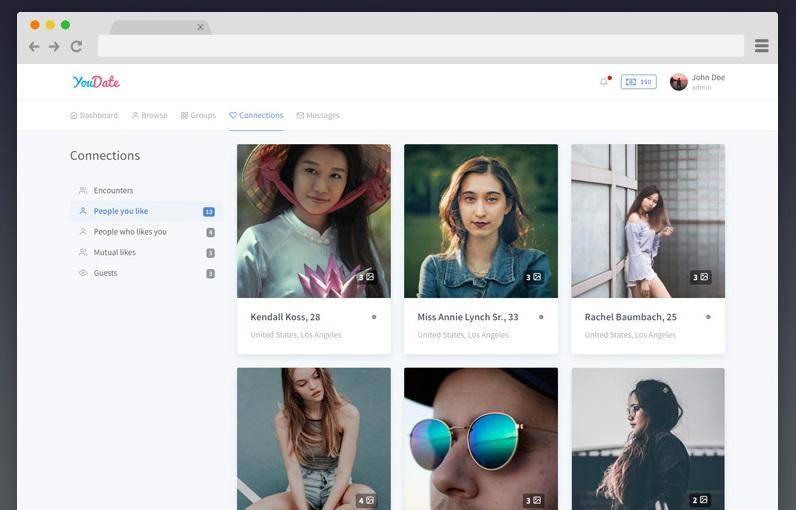Click Kendall Koss online status dot
Screen dimensions: 796x510
click(374, 317)
